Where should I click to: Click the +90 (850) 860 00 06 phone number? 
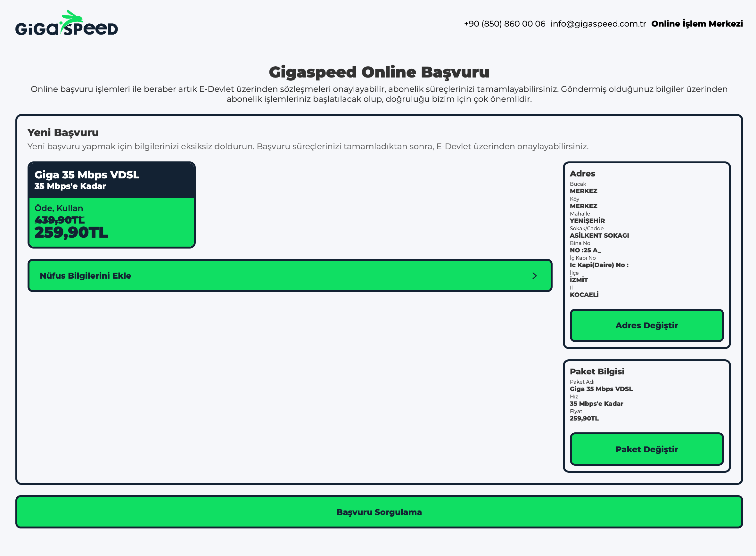click(x=504, y=24)
